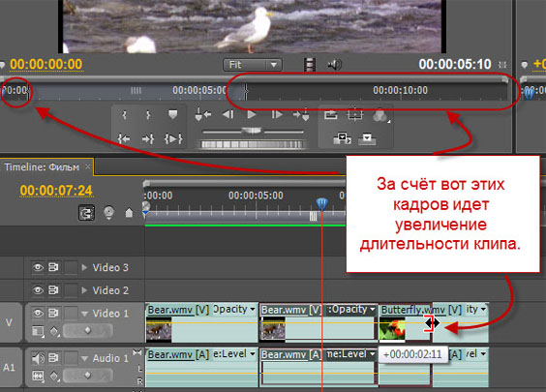Screen dimensions: 546x392
Task: Toggle sync lock on Video 2
Action: [x=53, y=290]
